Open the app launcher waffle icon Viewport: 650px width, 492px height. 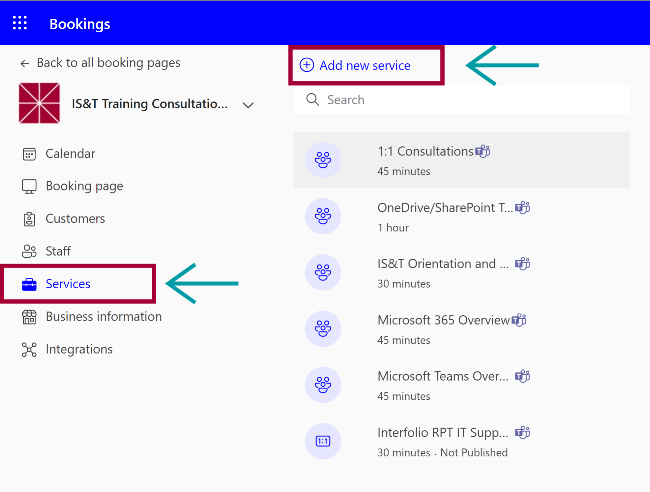point(20,23)
